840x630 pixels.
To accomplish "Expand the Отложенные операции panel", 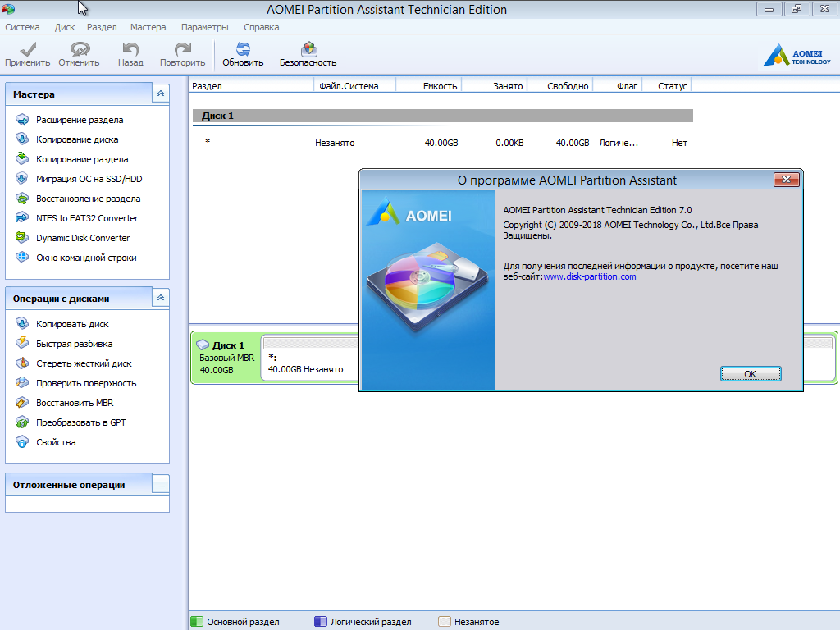I will click(x=161, y=484).
